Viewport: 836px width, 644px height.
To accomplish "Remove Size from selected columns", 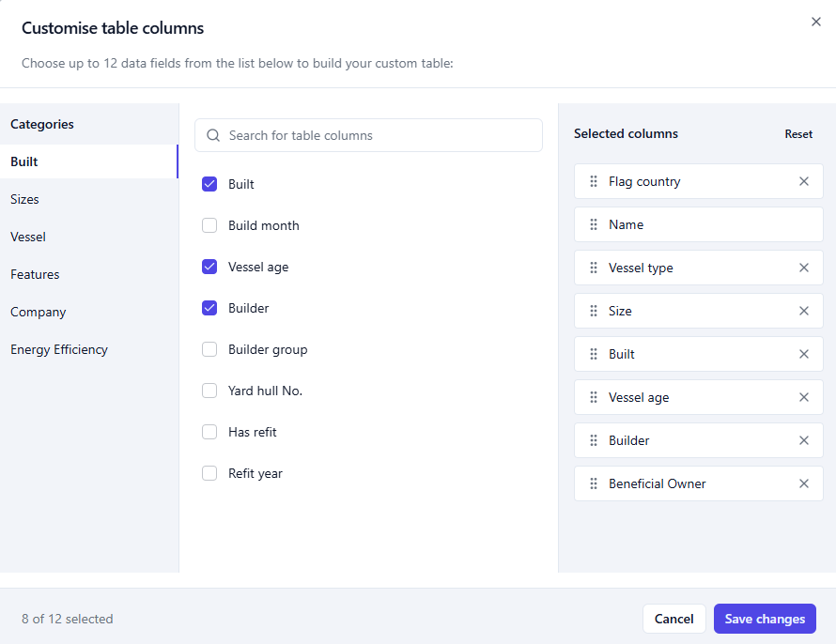I will pyautogui.click(x=804, y=311).
